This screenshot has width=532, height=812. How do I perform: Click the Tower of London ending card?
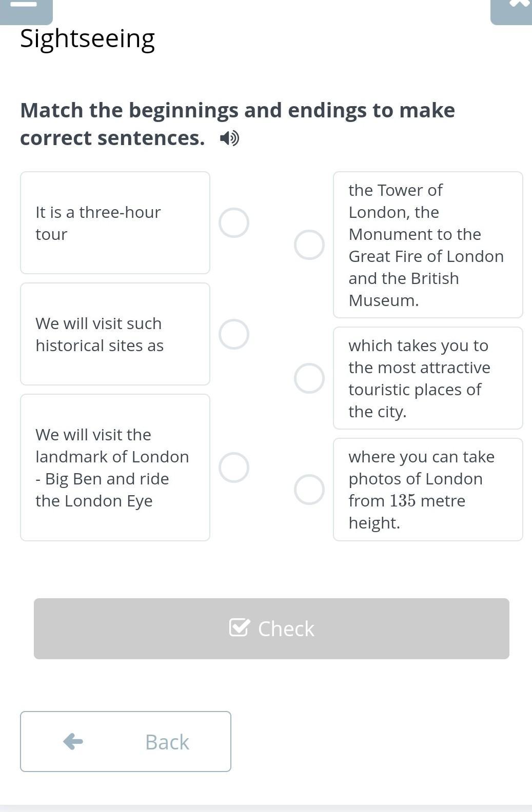[x=428, y=245]
